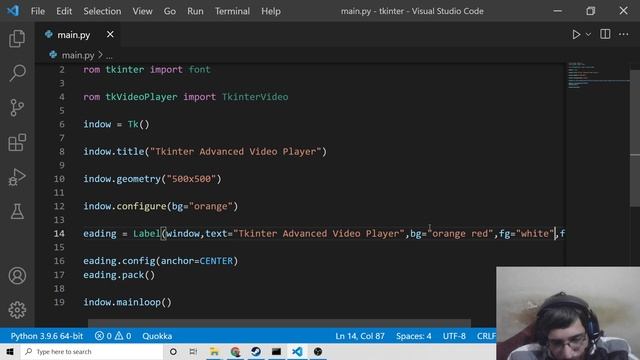Click Ln 14, Col 87 position indicator
The height and width of the screenshot is (360, 640).
click(360, 336)
